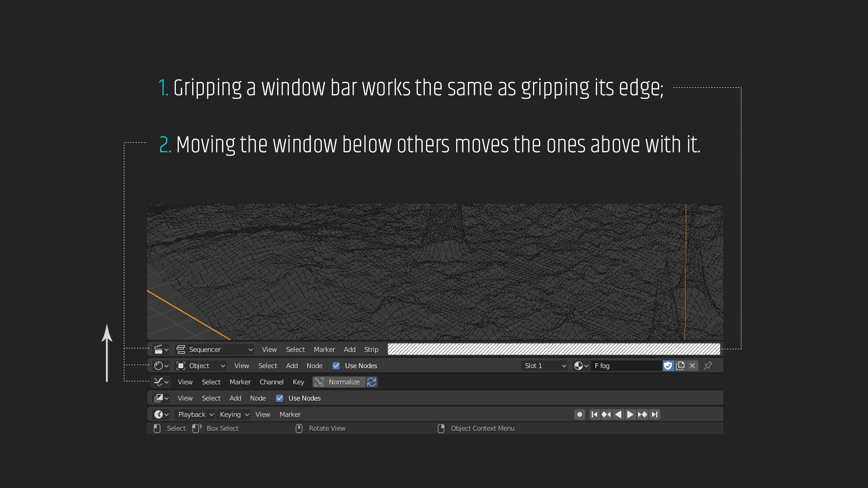Open the Keying popover in the timeline

tap(234, 414)
